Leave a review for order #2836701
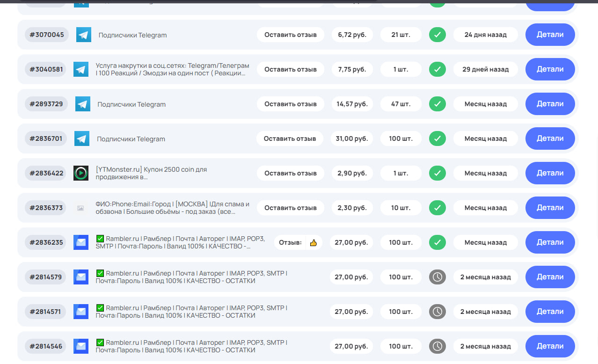This screenshot has height=364, width=598. (290, 138)
